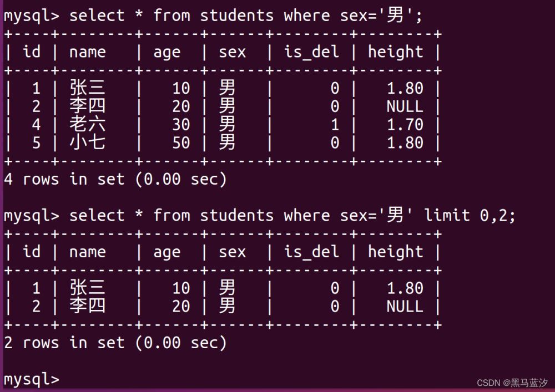The width and height of the screenshot is (555, 392).
Task: Click "id" header in first result table
Action: click(x=32, y=52)
